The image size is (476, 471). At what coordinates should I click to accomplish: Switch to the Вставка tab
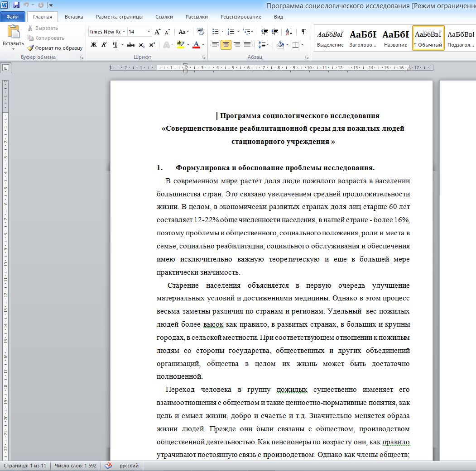point(74,17)
